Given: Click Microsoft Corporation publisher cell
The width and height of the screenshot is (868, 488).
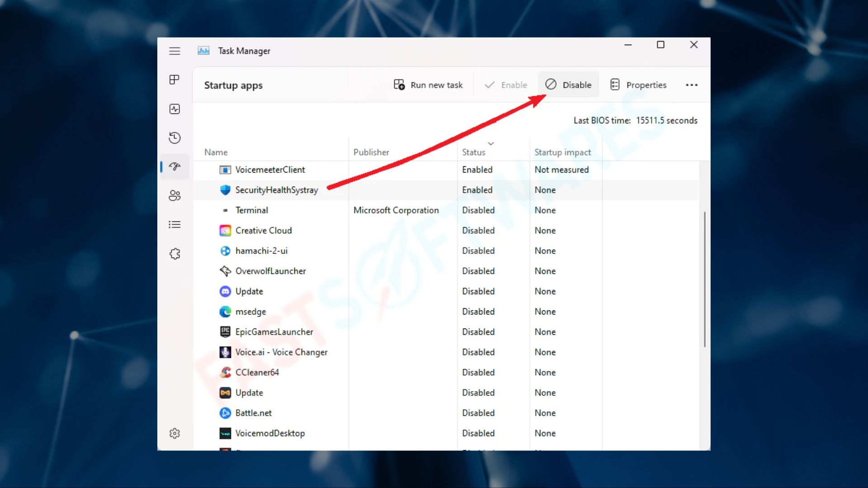Looking at the screenshot, I should 396,211.
